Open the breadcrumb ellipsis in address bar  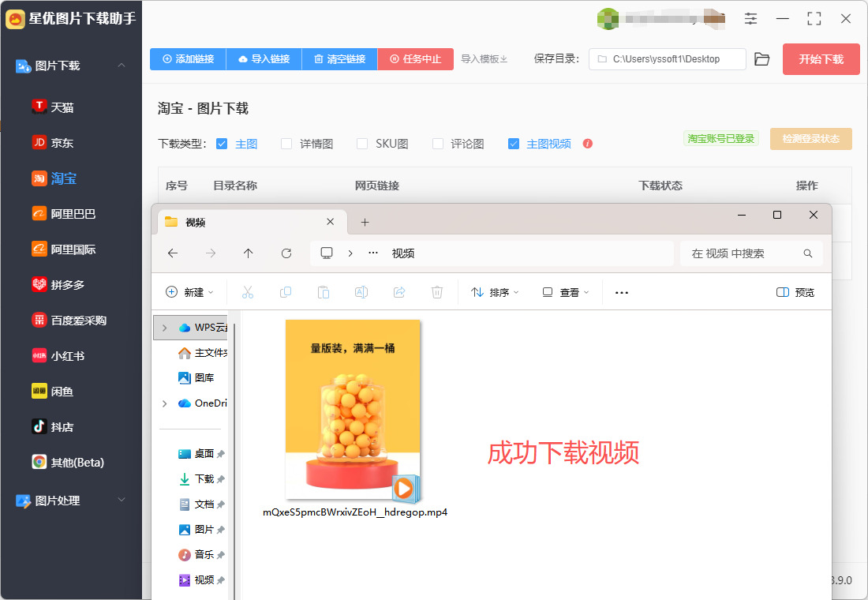(373, 253)
